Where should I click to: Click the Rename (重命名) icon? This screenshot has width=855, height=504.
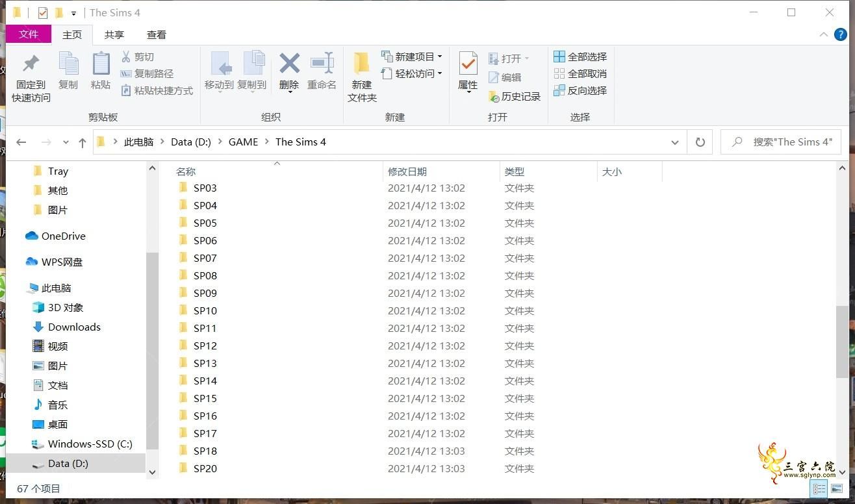point(322,64)
